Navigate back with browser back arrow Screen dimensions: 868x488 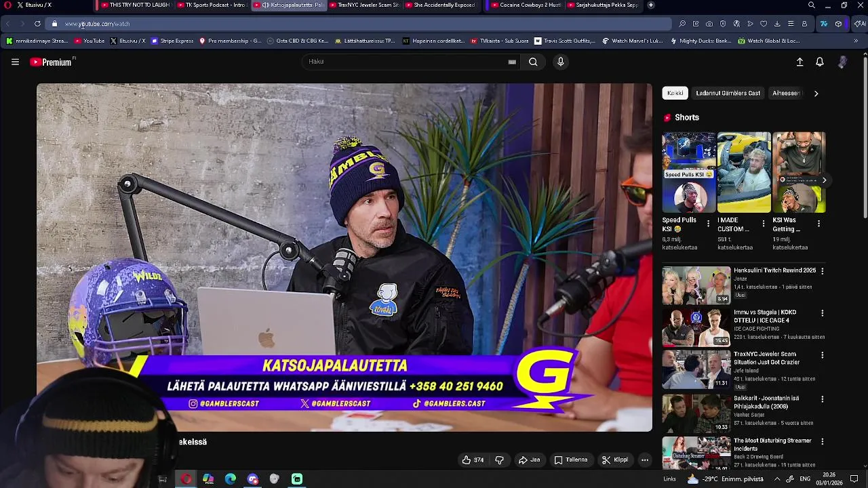[x=8, y=24]
